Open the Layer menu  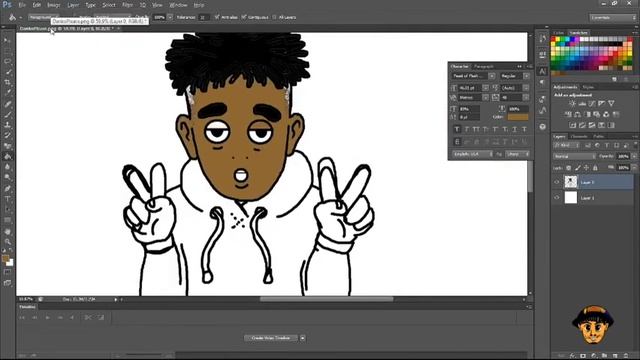coord(73,5)
